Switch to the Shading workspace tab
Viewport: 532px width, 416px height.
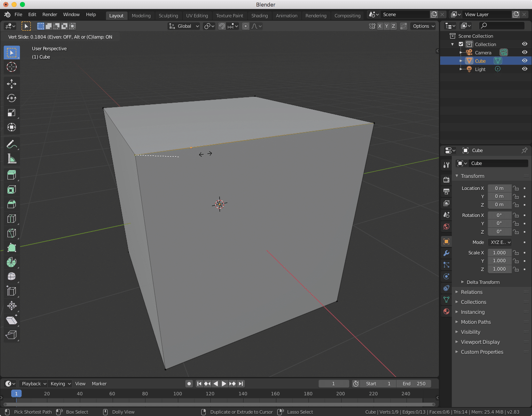click(x=259, y=16)
